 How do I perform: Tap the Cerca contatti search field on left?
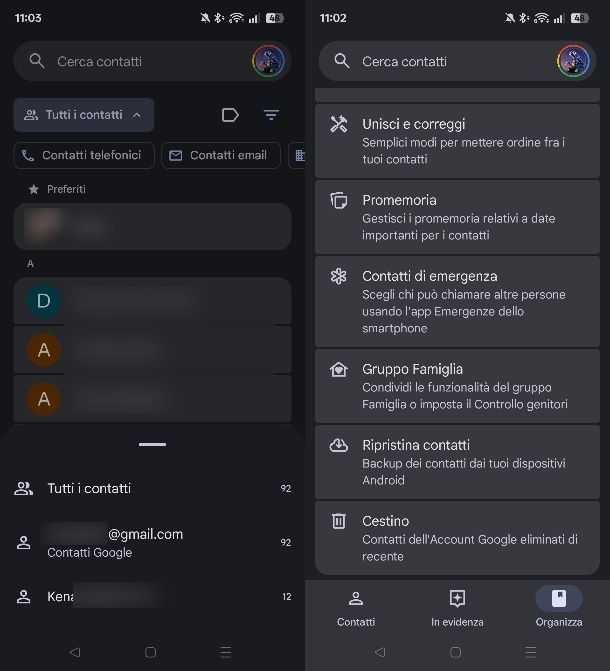point(140,61)
